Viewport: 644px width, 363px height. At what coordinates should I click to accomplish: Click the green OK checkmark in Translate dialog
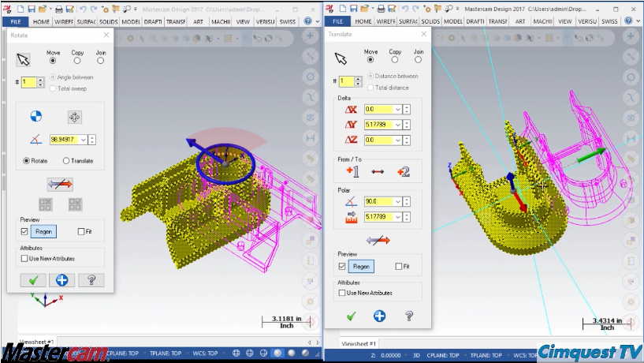pos(351,316)
